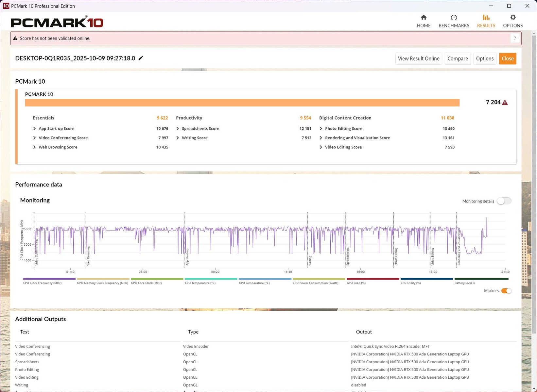Select the CPU Temperature legend swatch
This screenshot has height=392, width=537.
[x=211, y=279]
